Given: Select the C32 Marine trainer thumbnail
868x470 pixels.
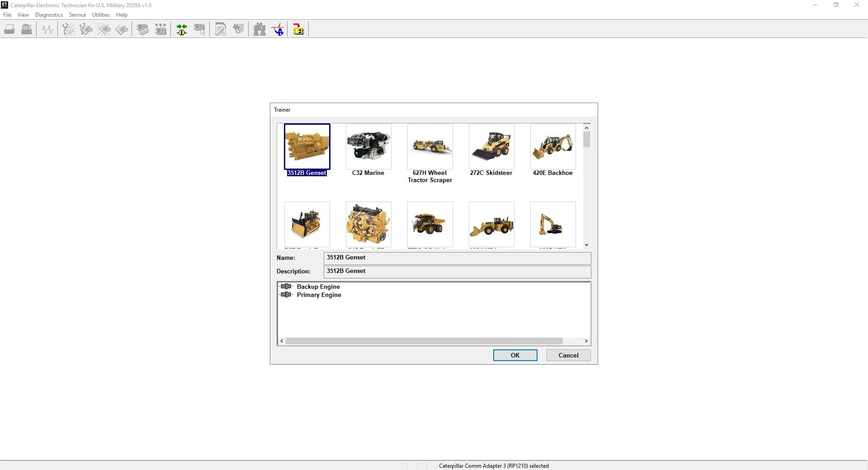Looking at the screenshot, I should click(368, 147).
